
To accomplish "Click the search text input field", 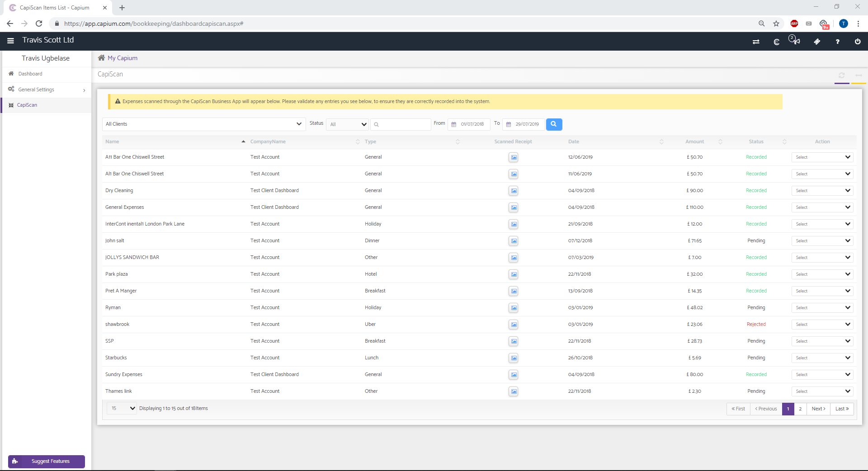I will [401, 124].
